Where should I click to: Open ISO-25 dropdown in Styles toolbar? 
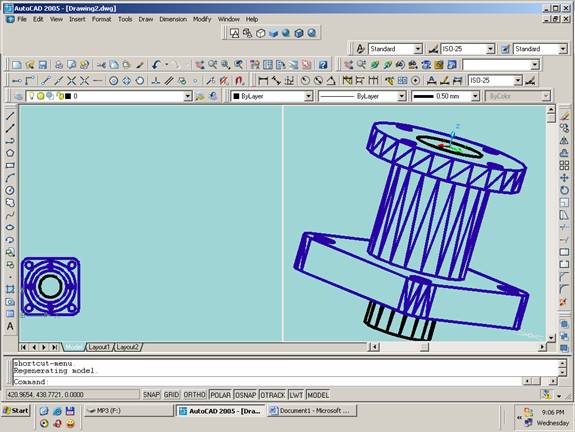pos(490,49)
